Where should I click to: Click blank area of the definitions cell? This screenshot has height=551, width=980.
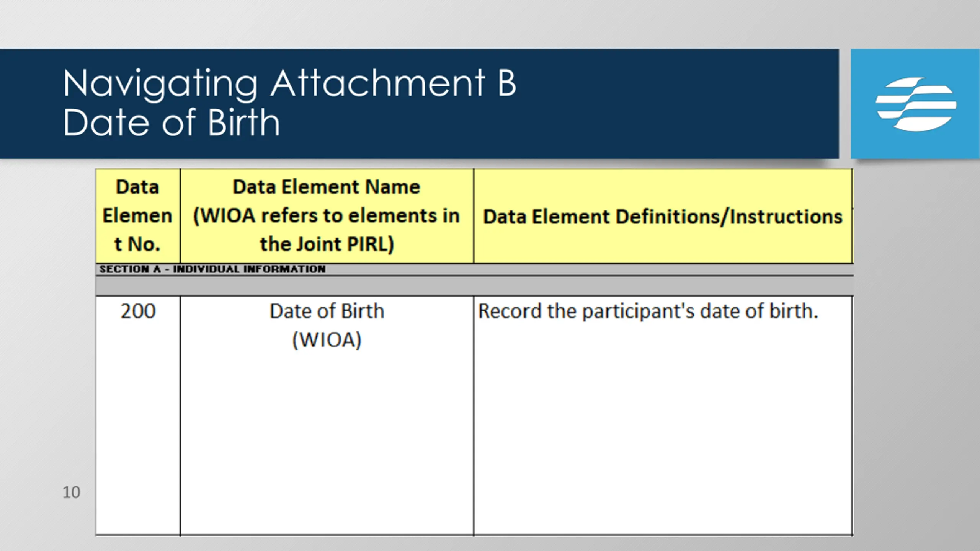coord(663,429)
